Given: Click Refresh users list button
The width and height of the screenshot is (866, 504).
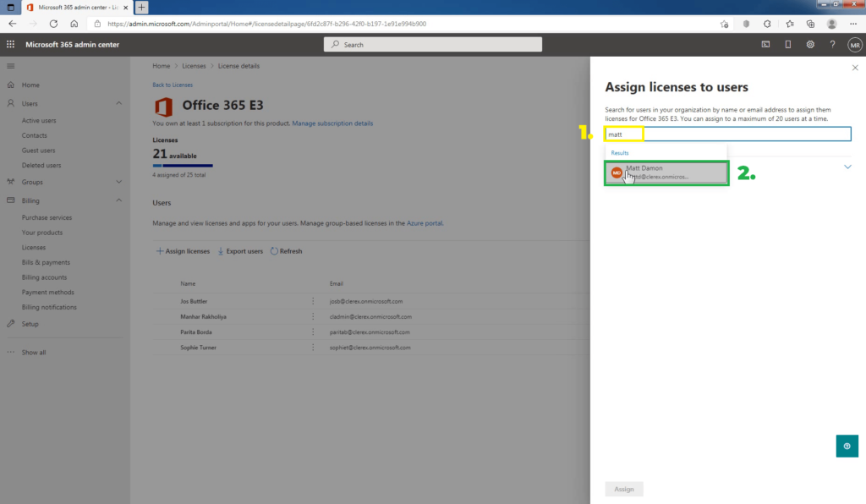Looking at the screenshot, I should pos(286,251).
